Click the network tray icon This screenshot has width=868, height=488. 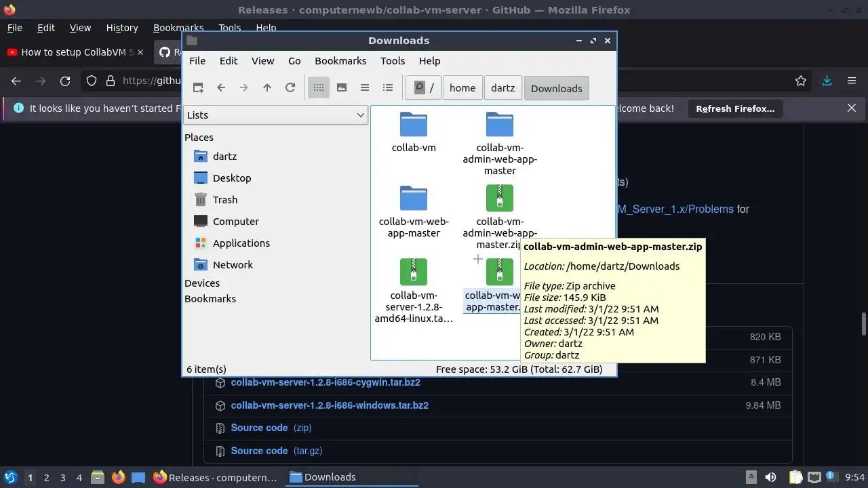click(x=814, y=477)
